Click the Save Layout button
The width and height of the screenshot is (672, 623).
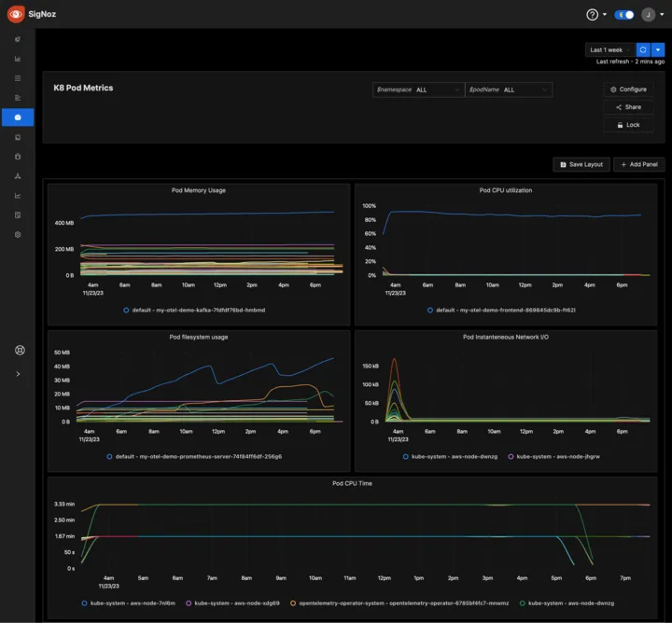[x=581, y=164]
